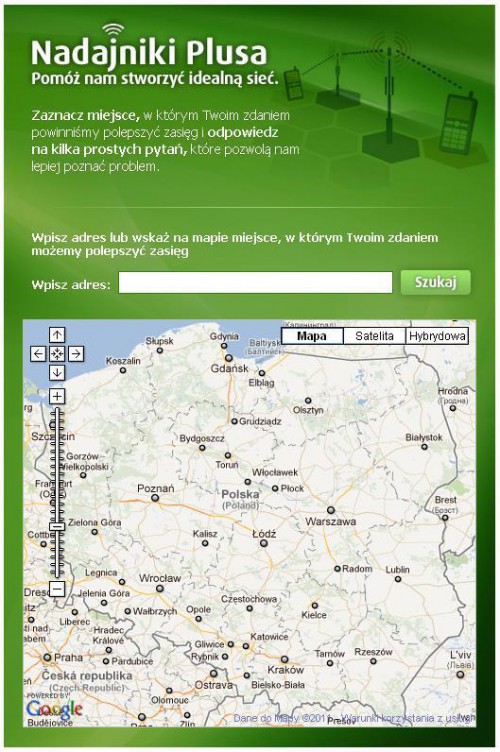Click the Hrodna city marker
Screen dimensions: 500x752
[453, 409]
